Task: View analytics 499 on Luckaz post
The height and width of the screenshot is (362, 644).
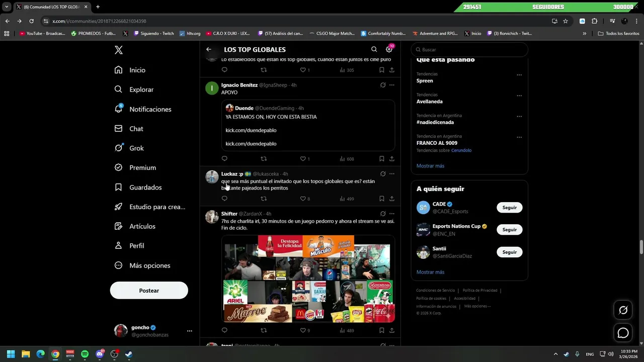Action: click(347, 199)
